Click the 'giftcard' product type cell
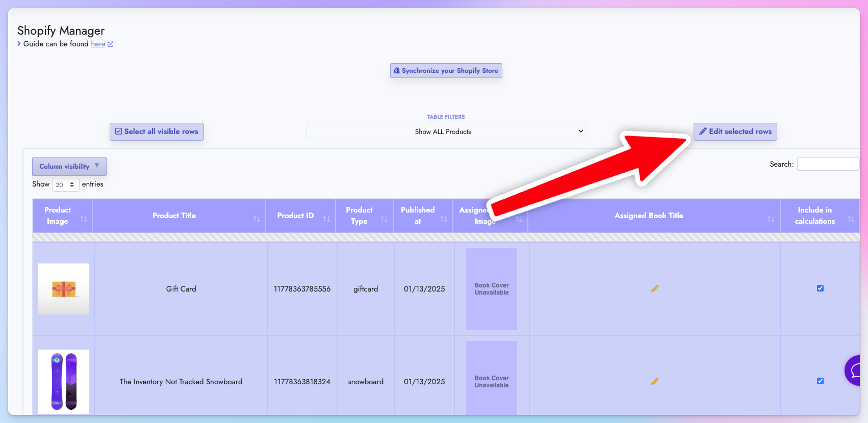Image resolution: width=868 pixels, height=423 pixels. 366,289
